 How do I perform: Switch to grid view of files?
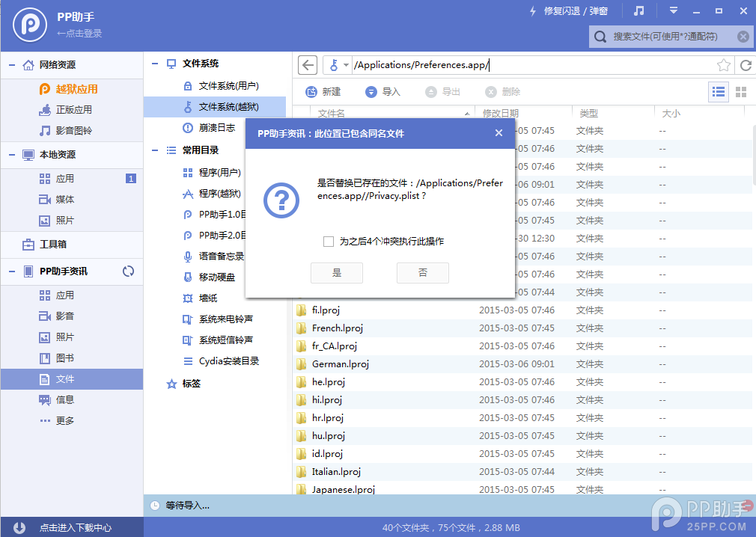coord(740,91)
